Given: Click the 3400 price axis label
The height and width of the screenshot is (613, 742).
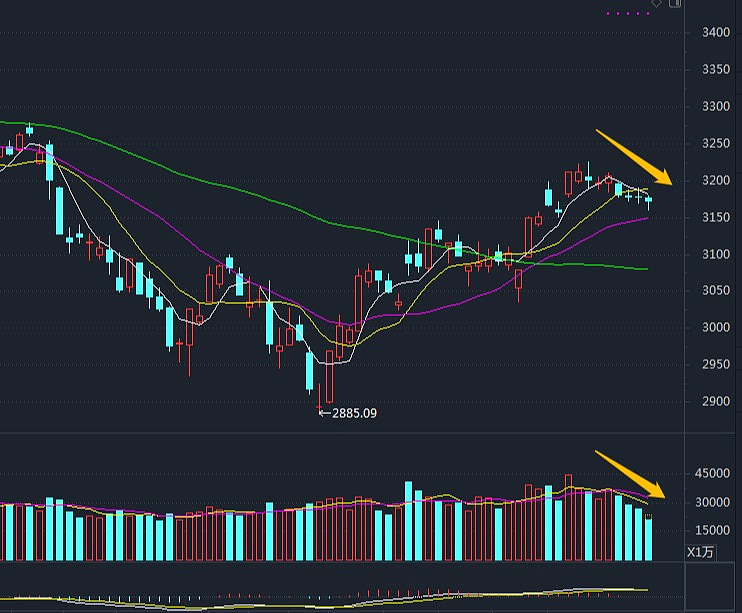Looking at the screenshot, I should click(715, 33).
